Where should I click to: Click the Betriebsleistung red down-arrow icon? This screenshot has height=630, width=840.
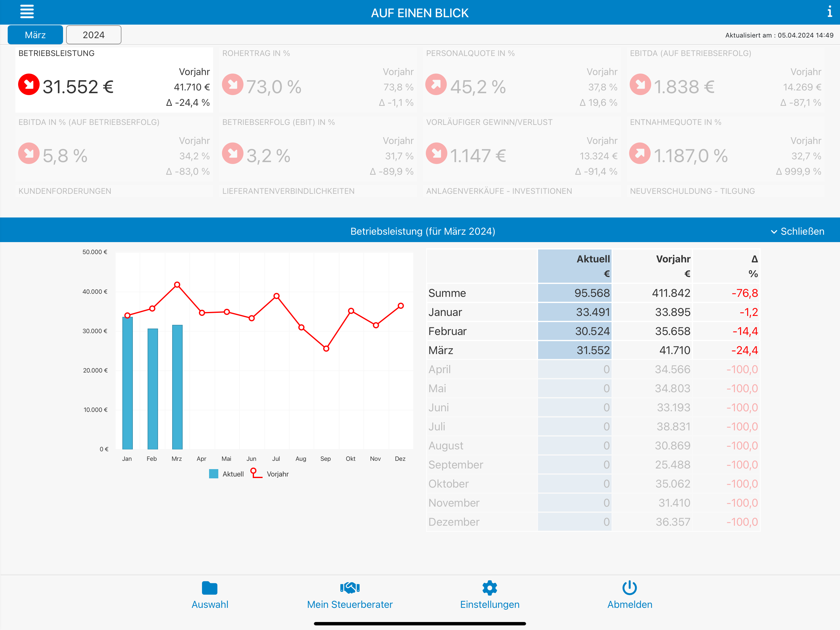(29, 84)
